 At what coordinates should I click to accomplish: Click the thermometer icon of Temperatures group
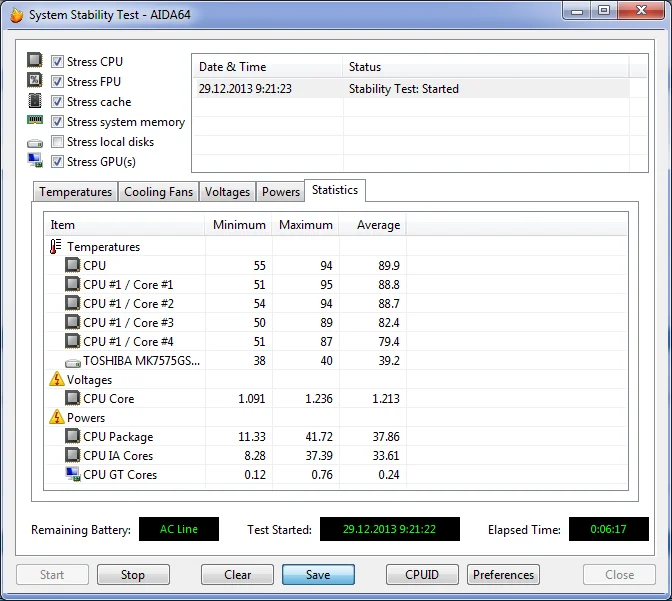(56, 246)
